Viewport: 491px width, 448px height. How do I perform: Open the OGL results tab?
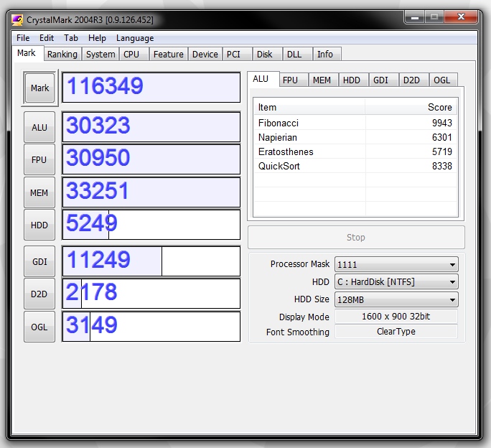(442, 80)
